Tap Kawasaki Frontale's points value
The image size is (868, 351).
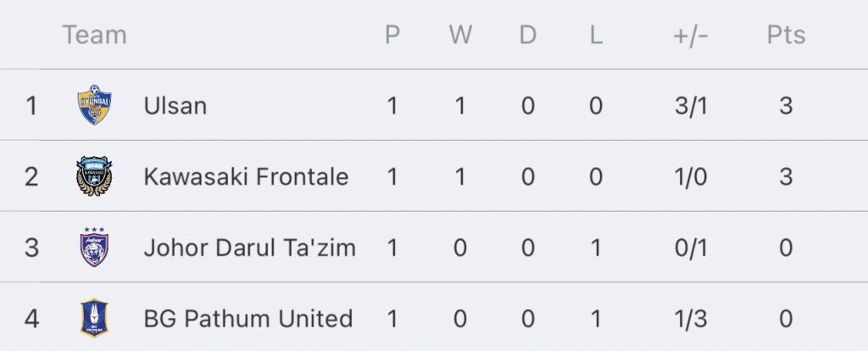pos(786,176)
